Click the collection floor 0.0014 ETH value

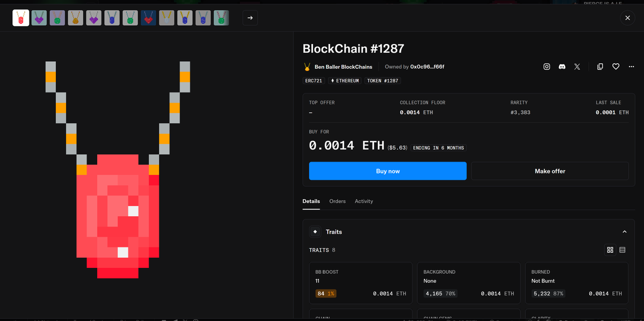pos(416,113)
